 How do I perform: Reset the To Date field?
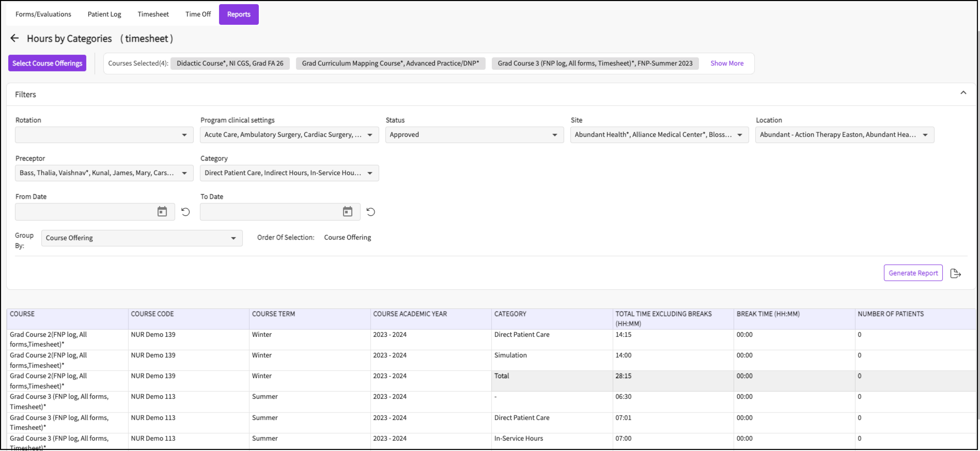point(371,212)
